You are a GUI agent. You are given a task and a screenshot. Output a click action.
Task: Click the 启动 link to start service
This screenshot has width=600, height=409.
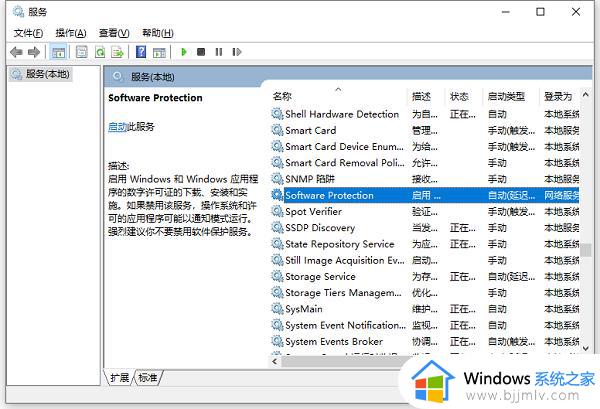click(117, 127)
